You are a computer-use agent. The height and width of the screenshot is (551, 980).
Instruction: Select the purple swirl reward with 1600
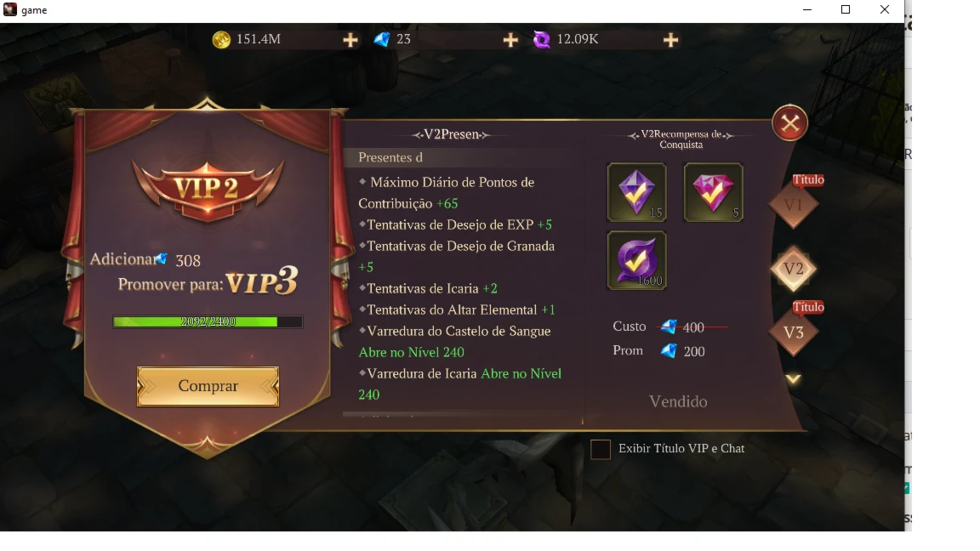click(x=637, y=260)
